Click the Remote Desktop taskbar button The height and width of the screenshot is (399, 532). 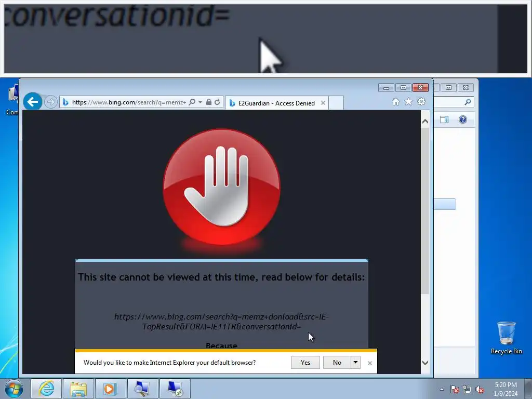tap(175, 389)
